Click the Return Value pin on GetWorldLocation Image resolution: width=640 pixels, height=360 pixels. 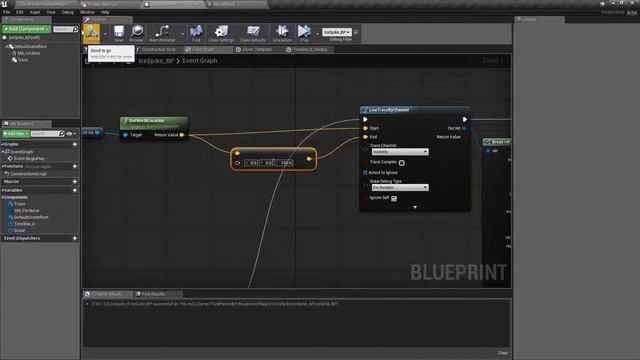point(182,135)
